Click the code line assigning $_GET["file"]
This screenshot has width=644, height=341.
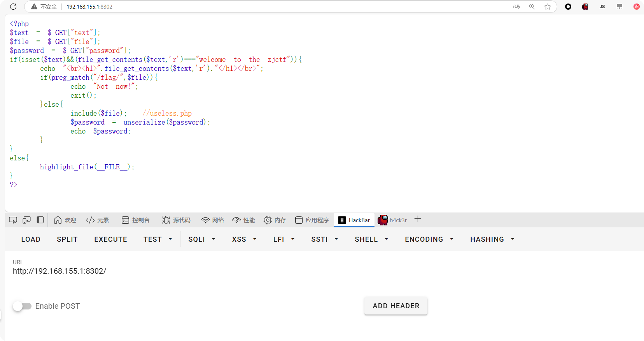[x=55, y=42]
